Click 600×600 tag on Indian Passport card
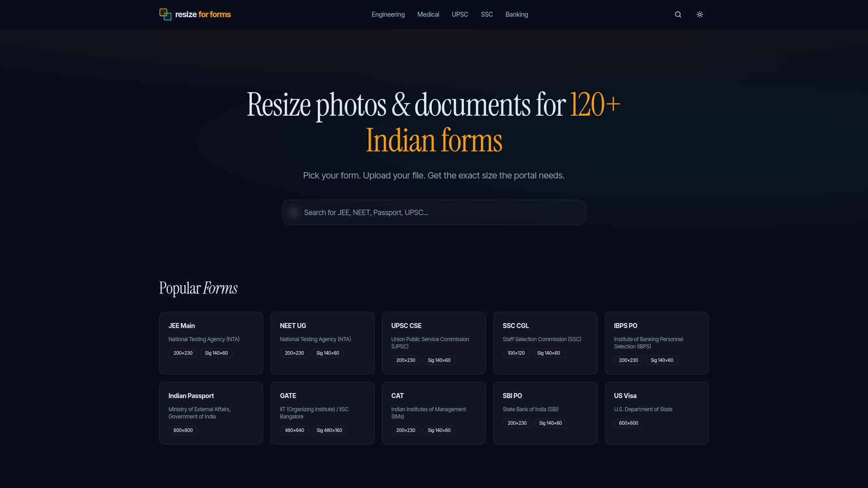 tap(183, 431)
